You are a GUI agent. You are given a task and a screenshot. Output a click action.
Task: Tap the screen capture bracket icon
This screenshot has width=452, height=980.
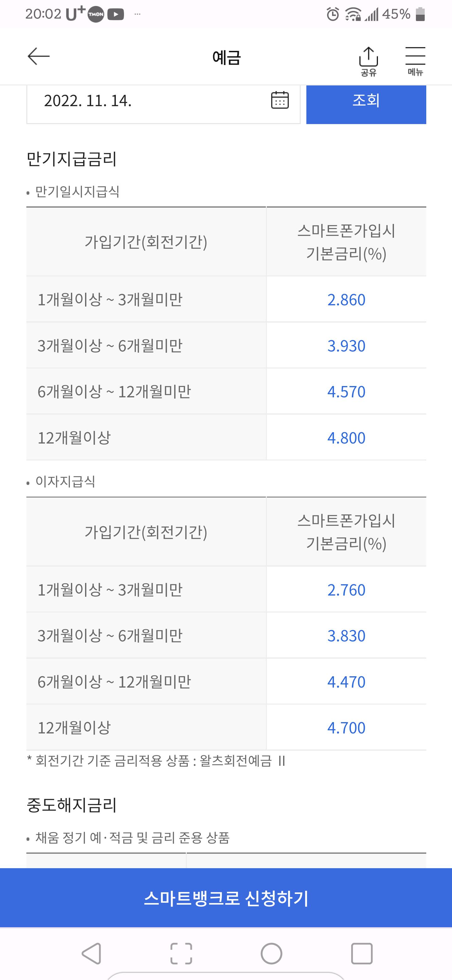coord(181,953)
